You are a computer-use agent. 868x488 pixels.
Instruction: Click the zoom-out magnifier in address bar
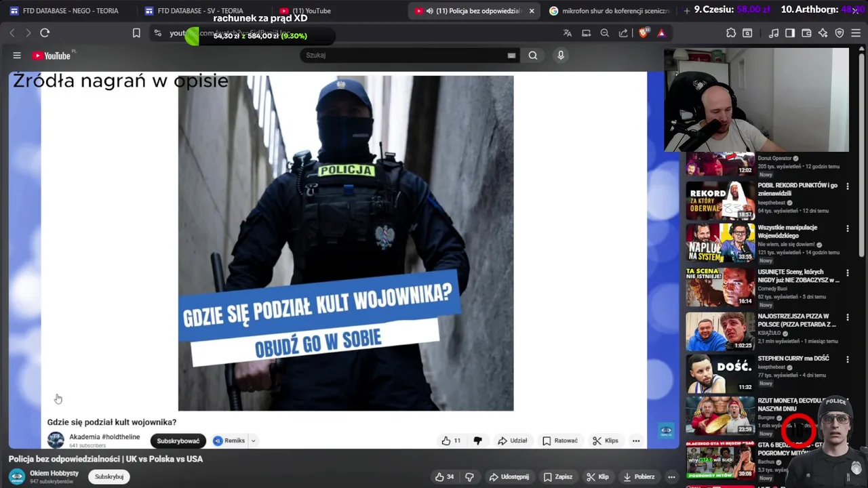605,33
